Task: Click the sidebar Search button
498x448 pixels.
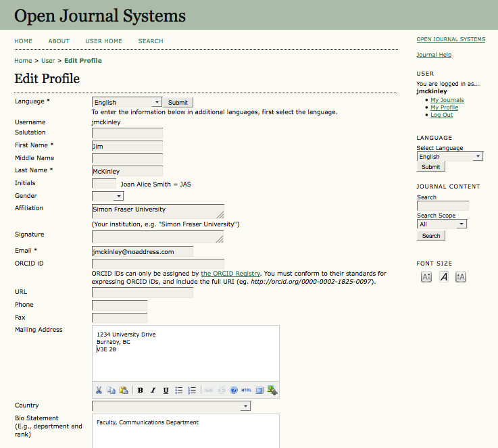Action: pyautogui.click(x=431, y=236)
